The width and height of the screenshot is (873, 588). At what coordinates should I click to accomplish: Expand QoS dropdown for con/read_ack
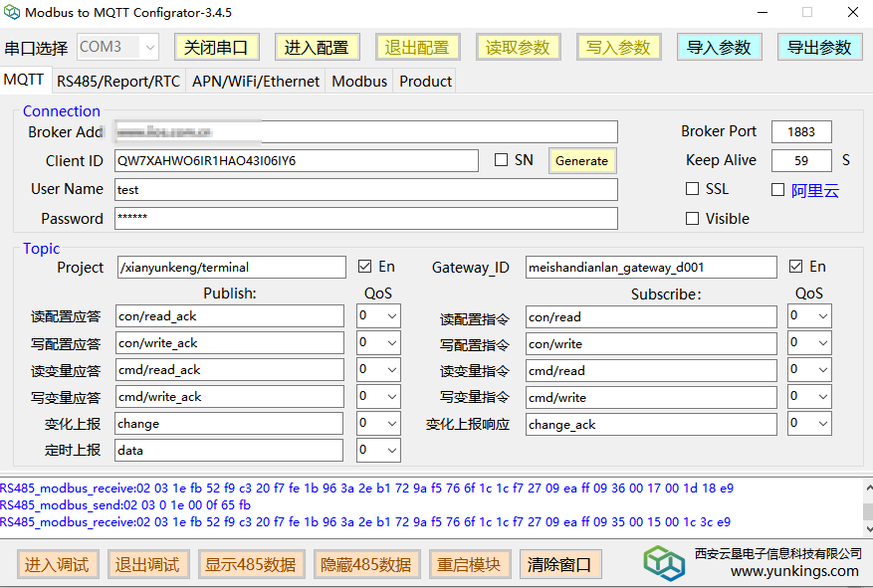[x=391, y=316]
